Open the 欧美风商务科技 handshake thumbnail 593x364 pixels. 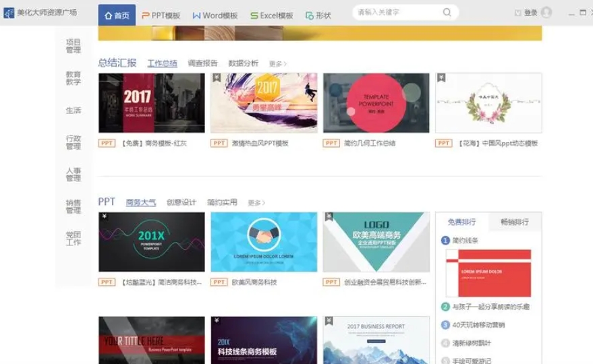[x=264, y=242]
